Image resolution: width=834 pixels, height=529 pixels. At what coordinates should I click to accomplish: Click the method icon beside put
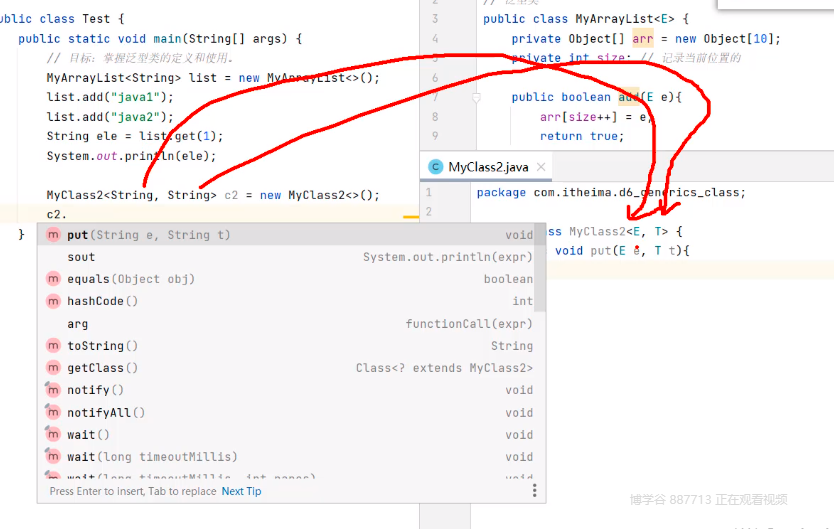pyautogui.click(x=53, y=234)
